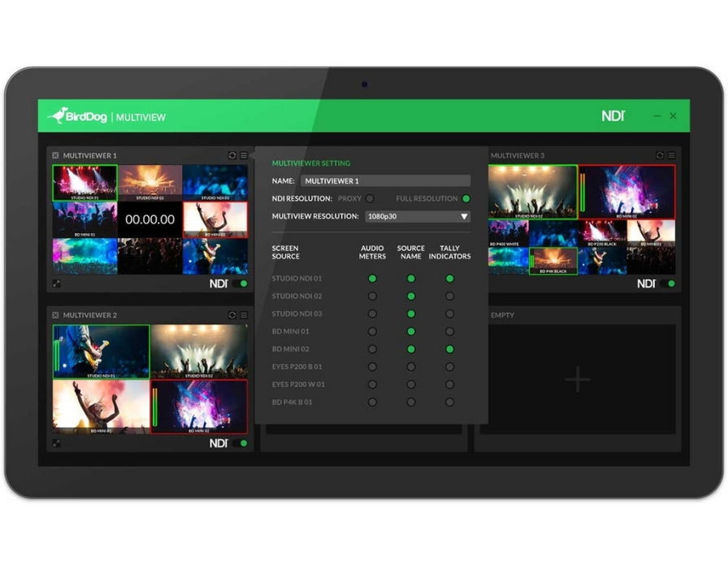728x569 pixels.
Task: Open the Multiviewer 1 settings menu icon
Action: (x=244, y=155)
